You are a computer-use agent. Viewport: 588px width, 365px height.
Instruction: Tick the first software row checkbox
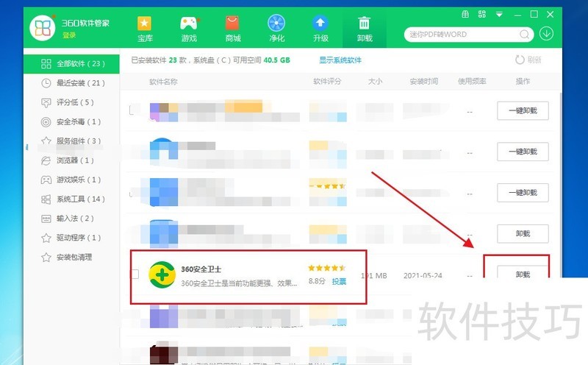132,110
